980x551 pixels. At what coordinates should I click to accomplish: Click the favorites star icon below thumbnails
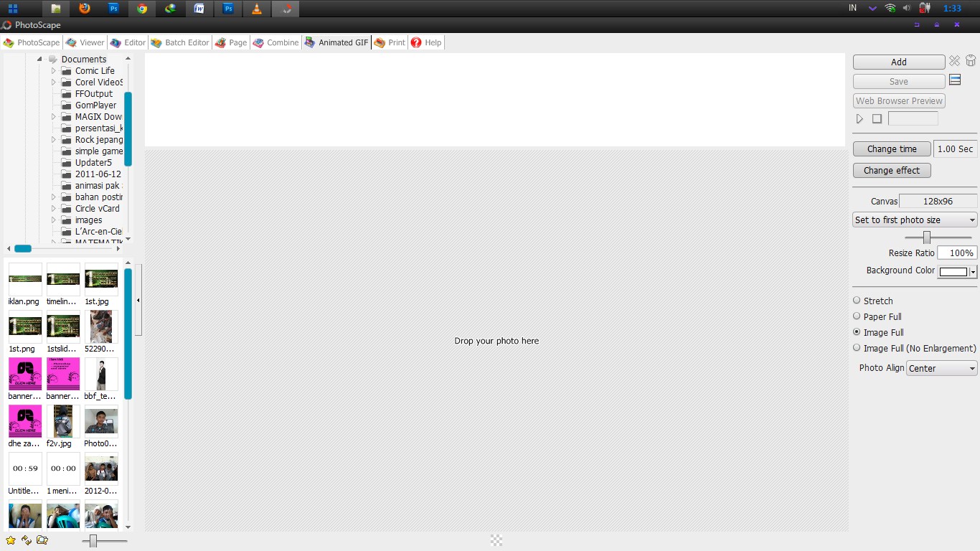point(10,540)
